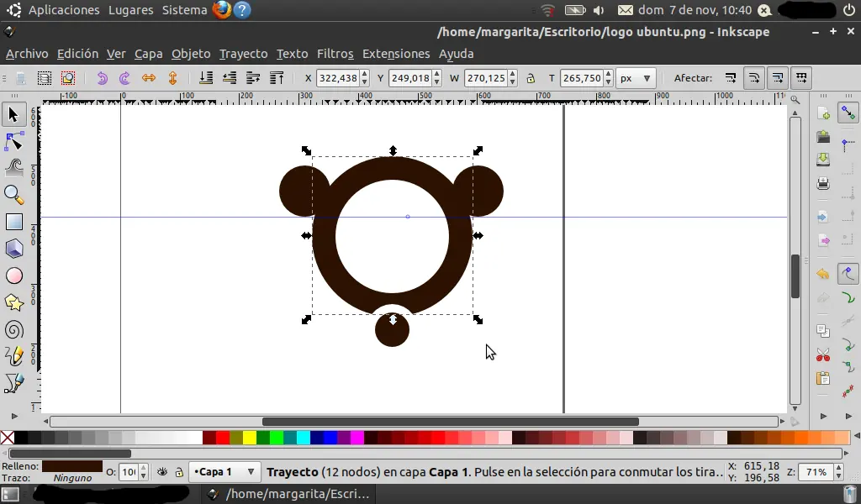
Task: Select the Star polygon tool
Action: (14, 302)
